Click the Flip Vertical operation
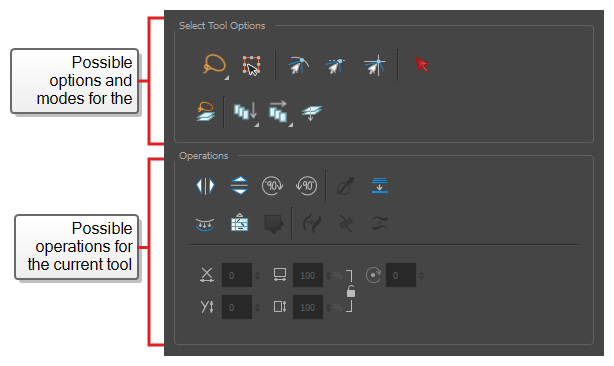The image size is (614, 366). [239, 186]
